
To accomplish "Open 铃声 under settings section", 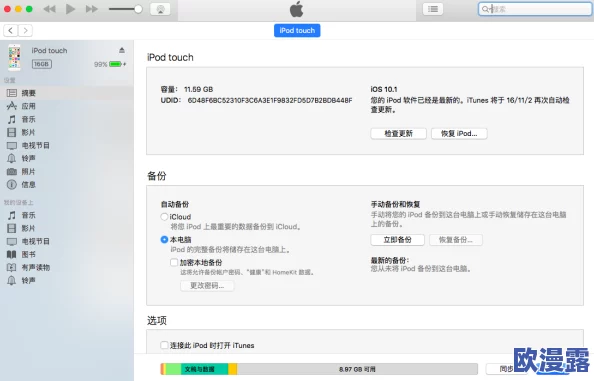I will [67, 158].
